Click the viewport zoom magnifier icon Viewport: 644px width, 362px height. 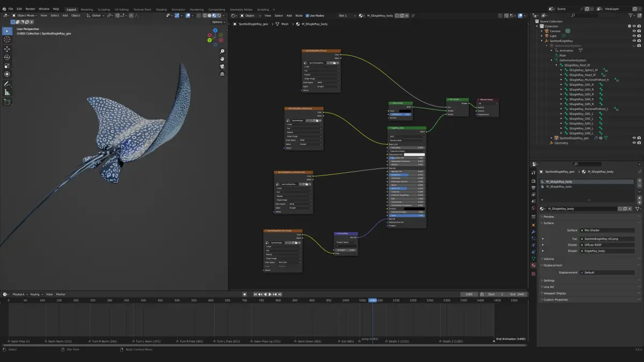pyautogui.click(x=222, y=51)
